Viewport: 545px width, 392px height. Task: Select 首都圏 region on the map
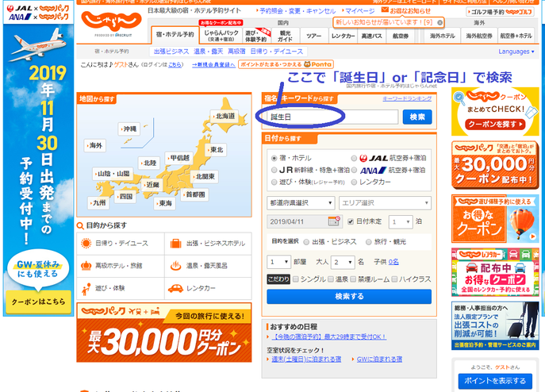pos(194,194)
